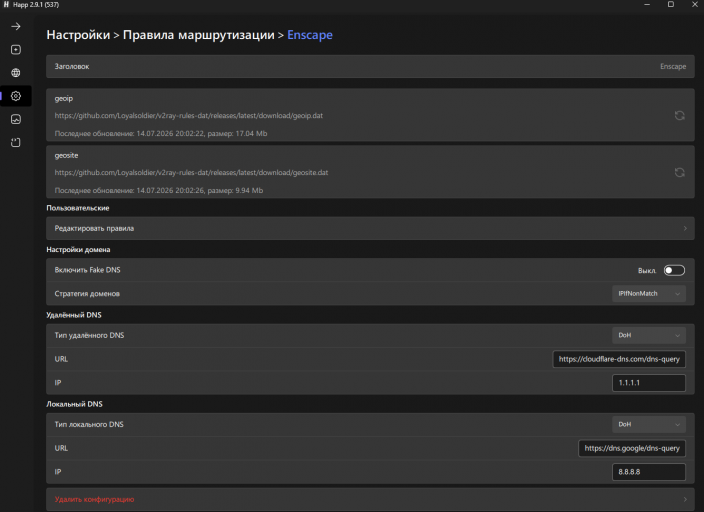704x512 pixels.
Task: Click Удалить конфигурацию
Action: pyautogui.click(x=370, y=499)
